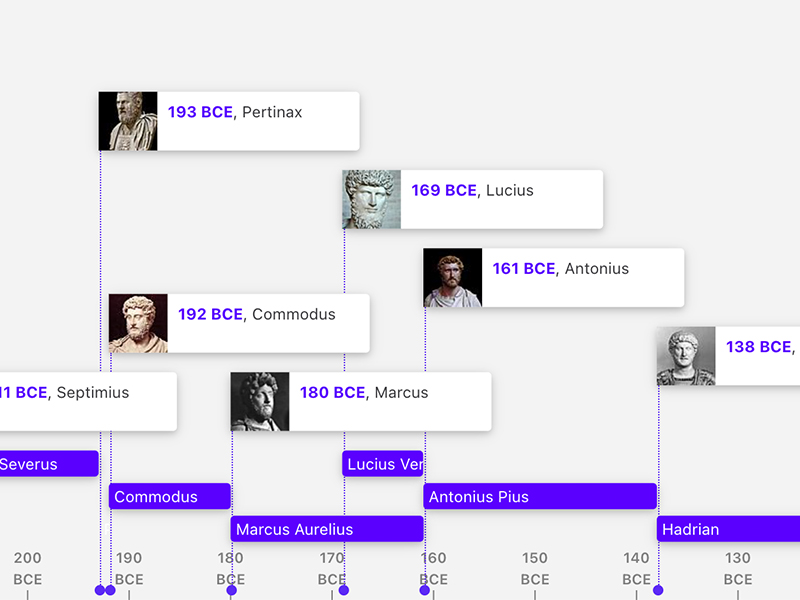Image resolution: width=800 pixels, height=600 pixels.
Task: Click timeline marker dot at 180 BCE
Action: (x=232, y=590)
